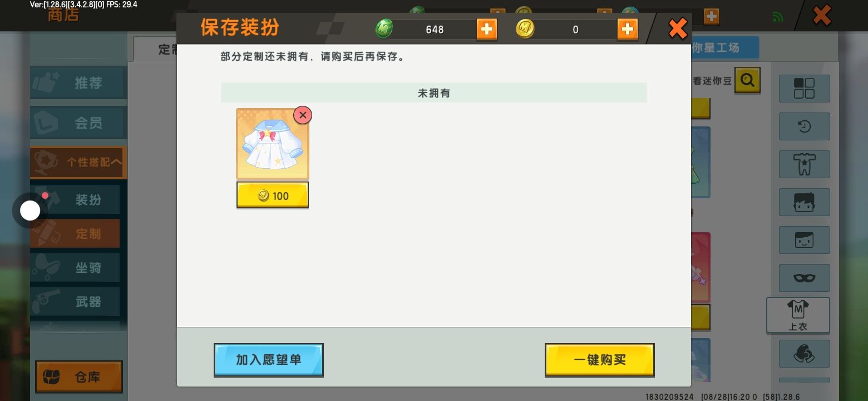Buy the dress for 100 coins
This screenshot has height=401, width=868.
(x=273, y=195)
